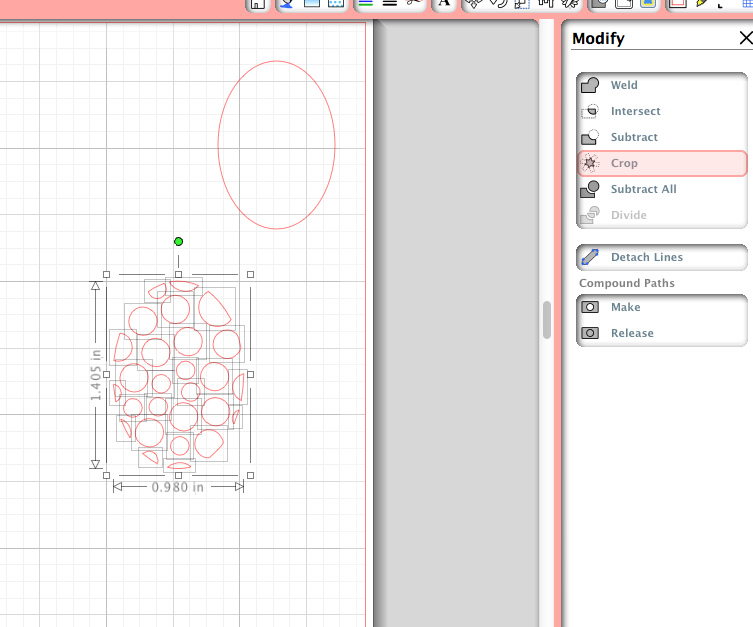Image resolution: width=753 pixels, height=627 pixels.
Task: Choose the Intersect modify option
Action: click(x=662, y=111)
